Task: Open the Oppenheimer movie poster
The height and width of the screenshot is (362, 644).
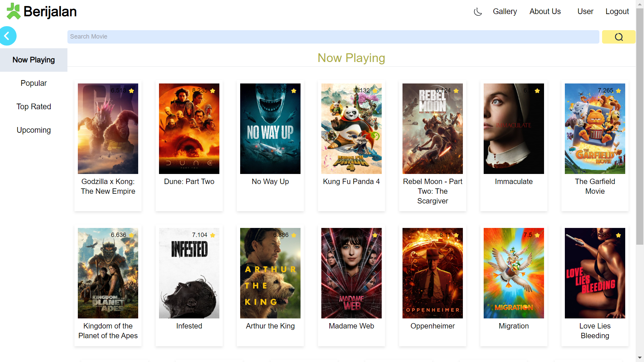Action: tap(432, 273)
